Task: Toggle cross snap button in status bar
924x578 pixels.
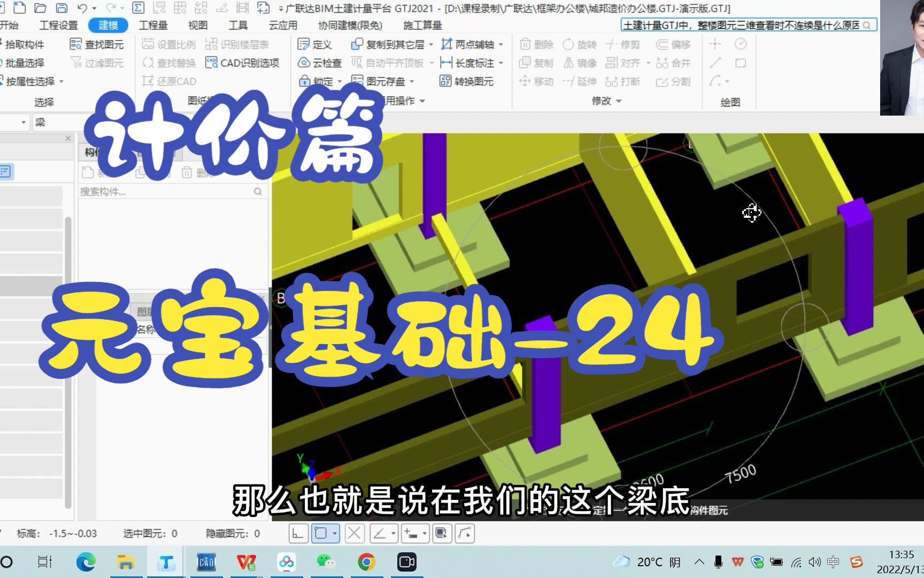Action: (x=355, y=534)
